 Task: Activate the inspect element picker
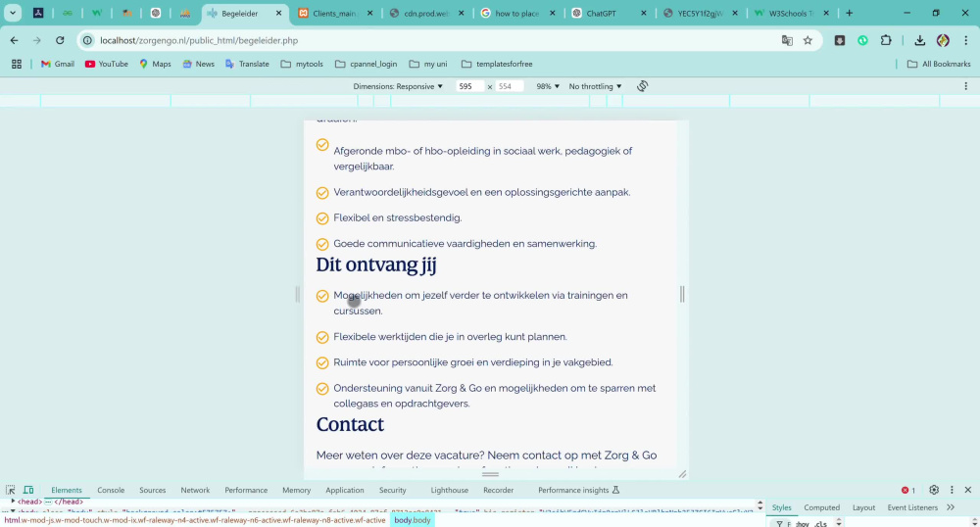(11, 490)
